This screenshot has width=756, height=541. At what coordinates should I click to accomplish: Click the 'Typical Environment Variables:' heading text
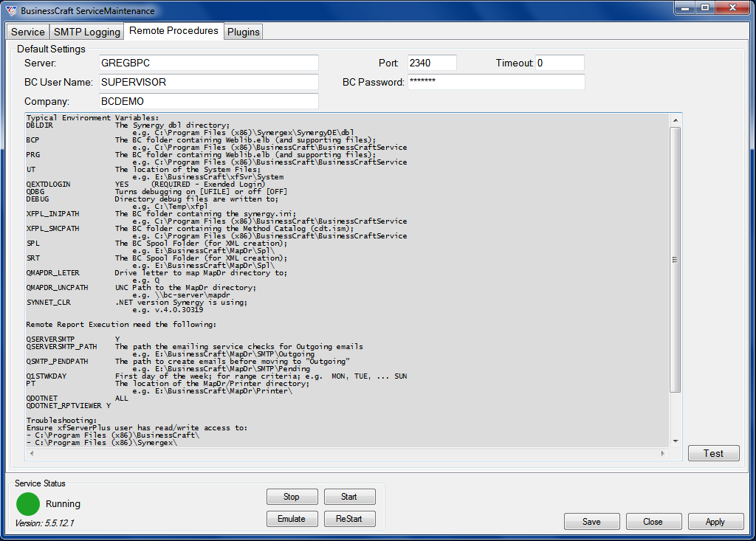tap(92, 117)
